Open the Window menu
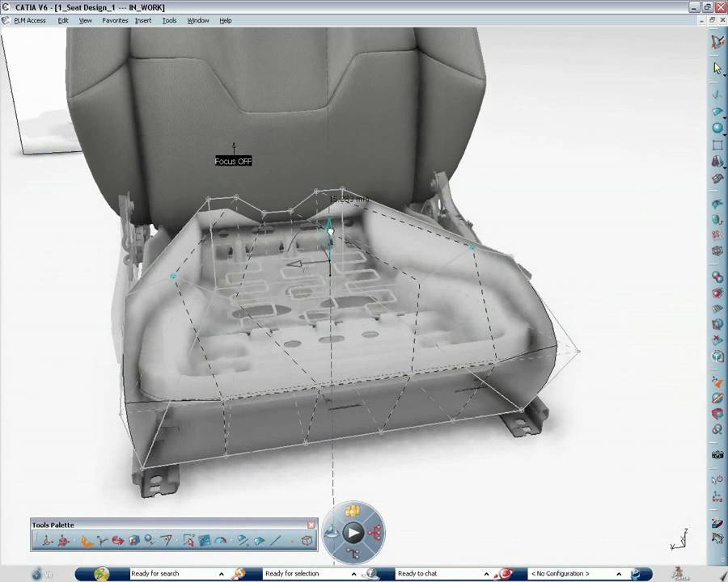The height and width of the screenshot is (582, 728). (198, 20)
